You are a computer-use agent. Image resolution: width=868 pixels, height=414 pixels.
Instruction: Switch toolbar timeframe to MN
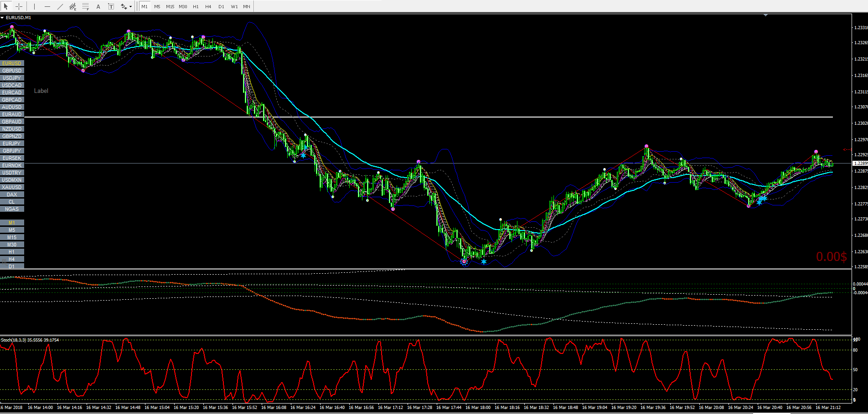pos(247,6)
